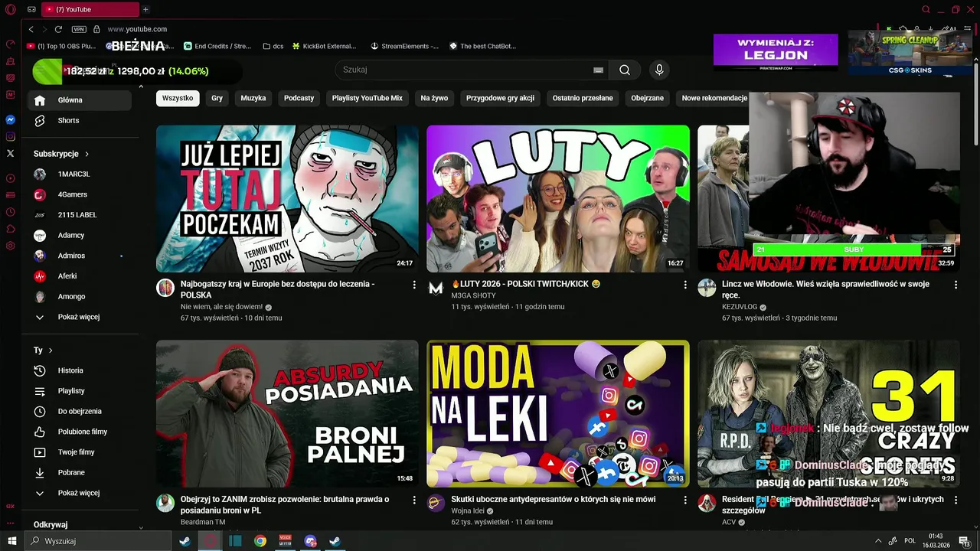The height and width of the screenshot is (551, 980).
Task: Select the Muzyka filter chip
Action: [253, 98]
